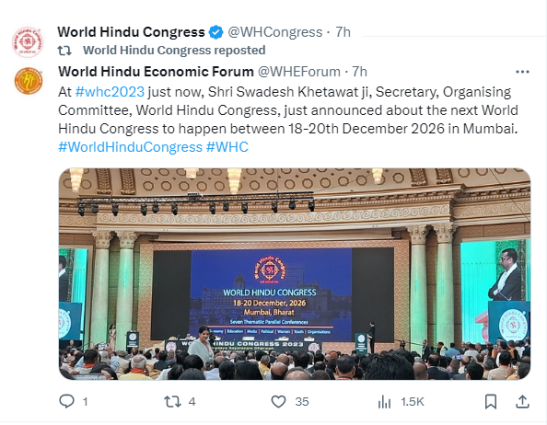
Task: Click the 'World Hindu Congress reposted' label
Action: (174, 50)
